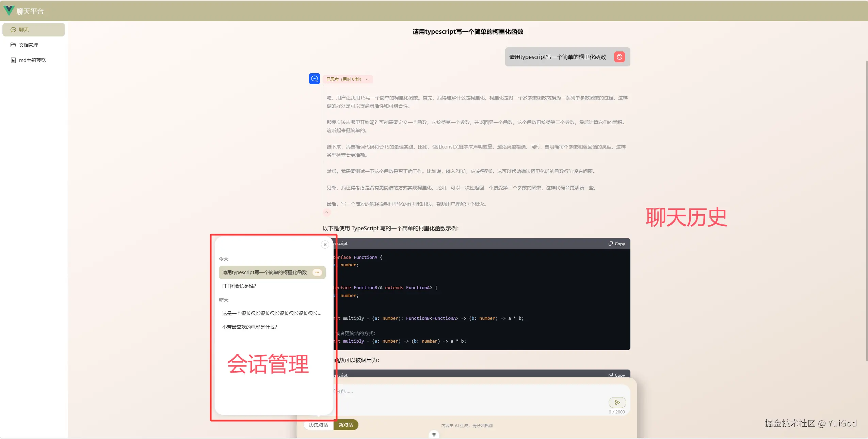Click the blue AI chat avatar icon
This screenshot has width=868, height=439.
(314, 79)
